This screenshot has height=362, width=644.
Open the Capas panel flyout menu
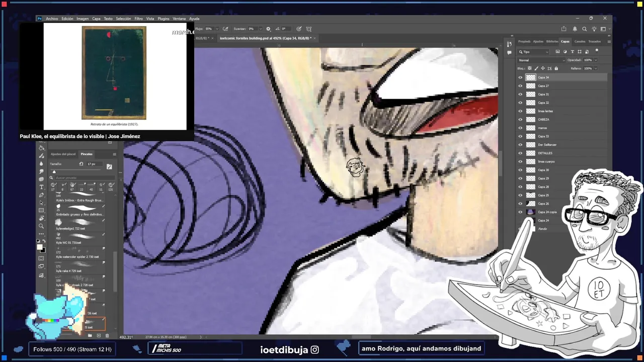(x=609, y=41)
